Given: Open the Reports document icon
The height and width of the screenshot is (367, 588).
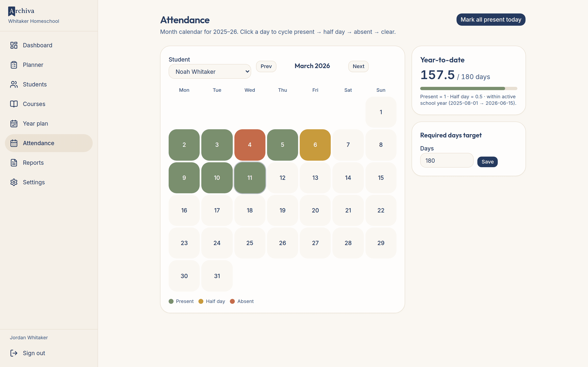Looking at the screenshot, I should [14, 163].
